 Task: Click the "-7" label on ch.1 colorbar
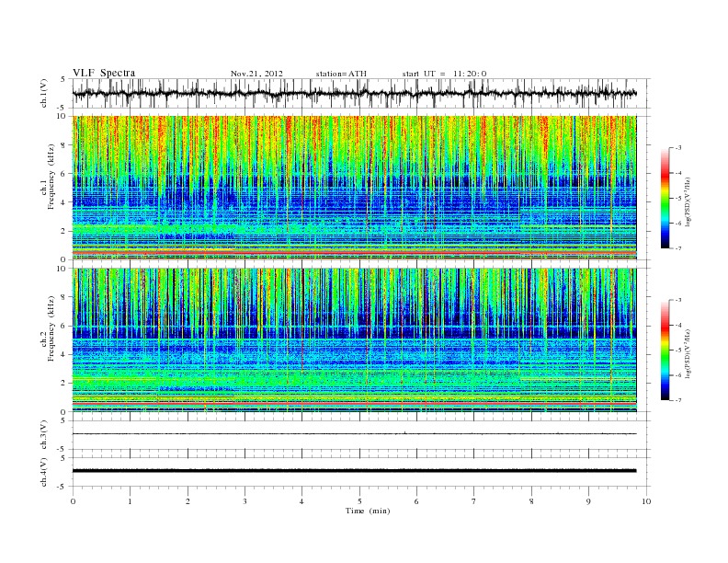click(678, 248)
